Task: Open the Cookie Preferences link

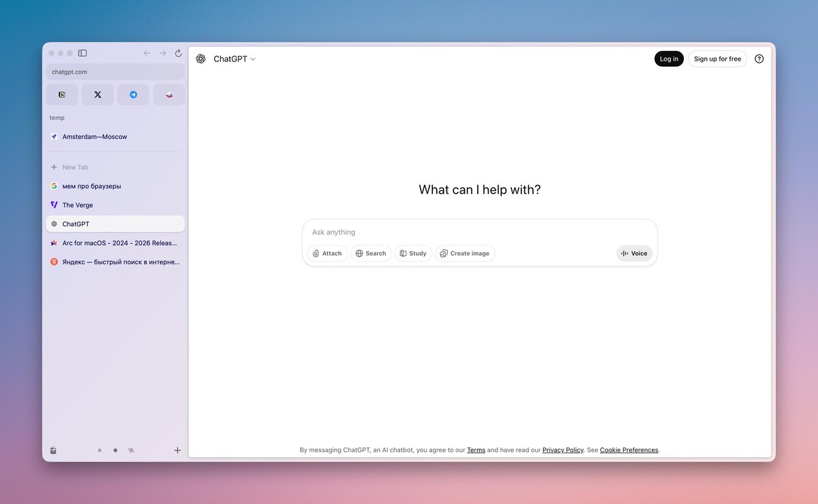Action: tap(629, 450)
